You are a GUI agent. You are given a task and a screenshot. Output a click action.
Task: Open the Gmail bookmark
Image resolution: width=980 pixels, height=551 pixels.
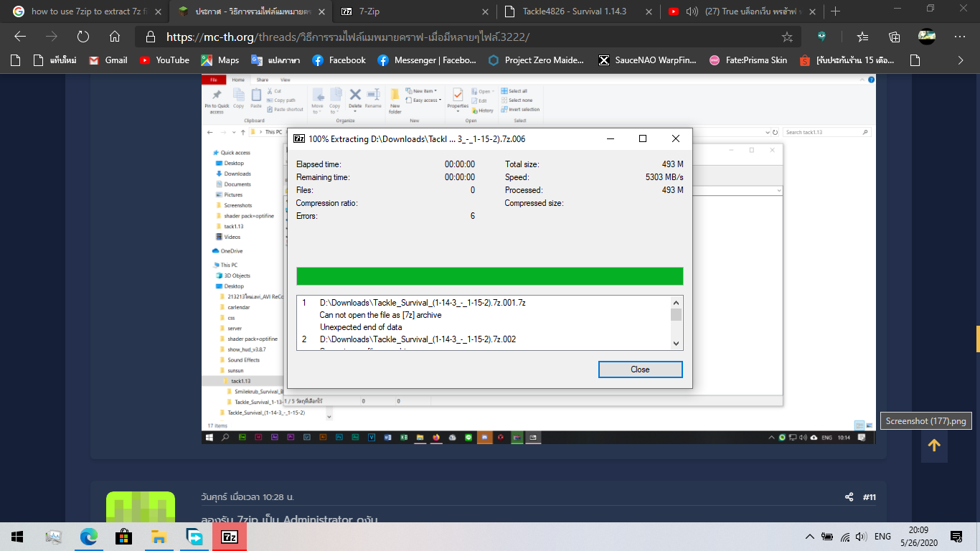(108, 60)
